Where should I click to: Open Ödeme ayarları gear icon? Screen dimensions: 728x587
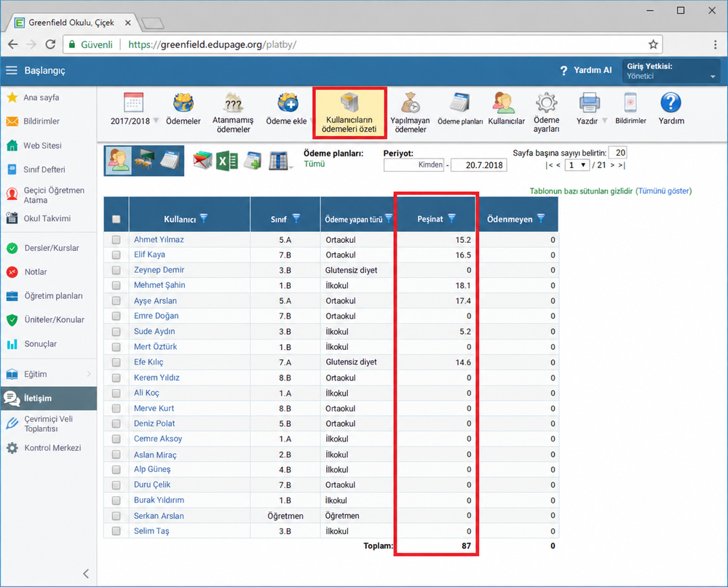point(546,103)
